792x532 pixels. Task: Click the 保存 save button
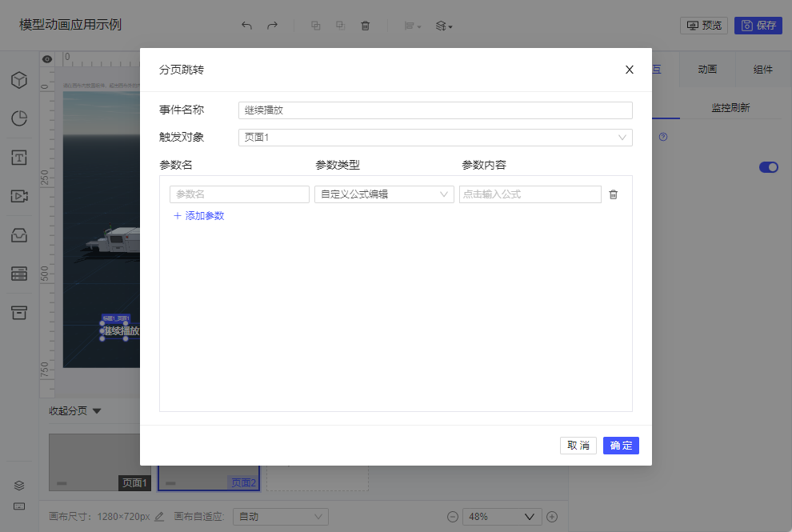[758, 26]
